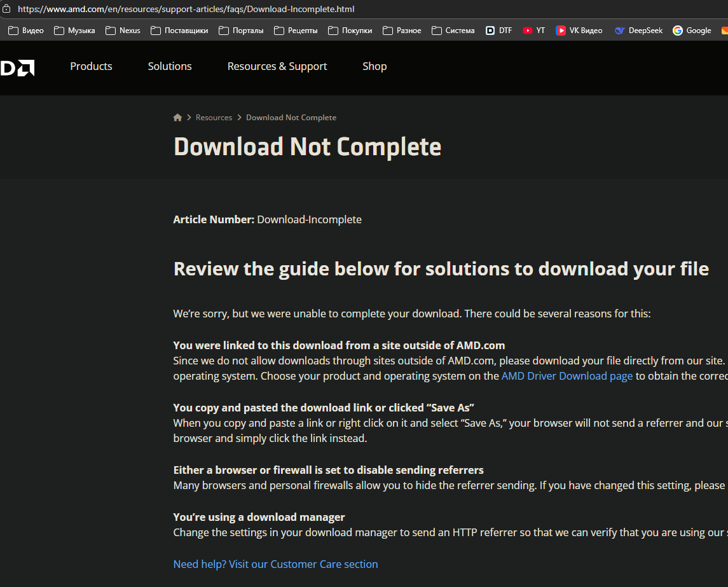
Task: Open the AMD Driver Download page link
Action: click(x=567, y=376)
